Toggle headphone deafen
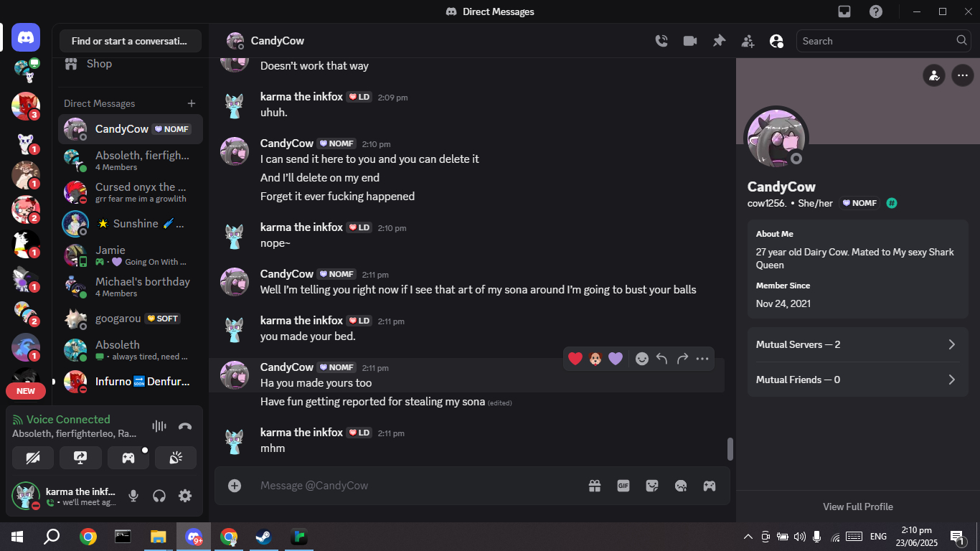 pyautogui.click(x=159, y=496)
